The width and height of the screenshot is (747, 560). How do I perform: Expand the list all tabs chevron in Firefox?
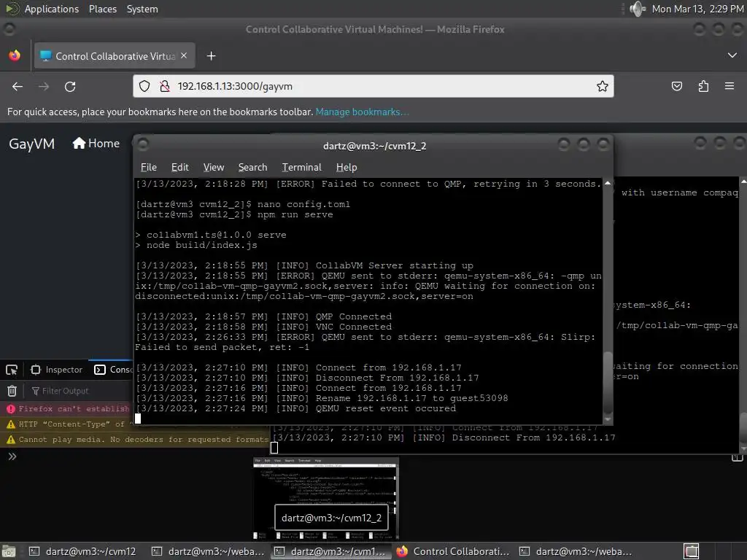pyautogui.click(x=732, y=55)
